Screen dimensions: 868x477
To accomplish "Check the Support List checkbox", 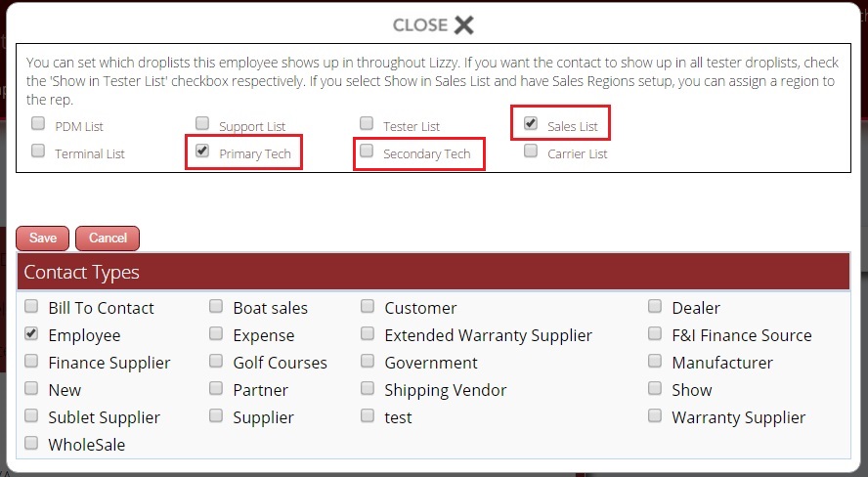I will (202, 124).
